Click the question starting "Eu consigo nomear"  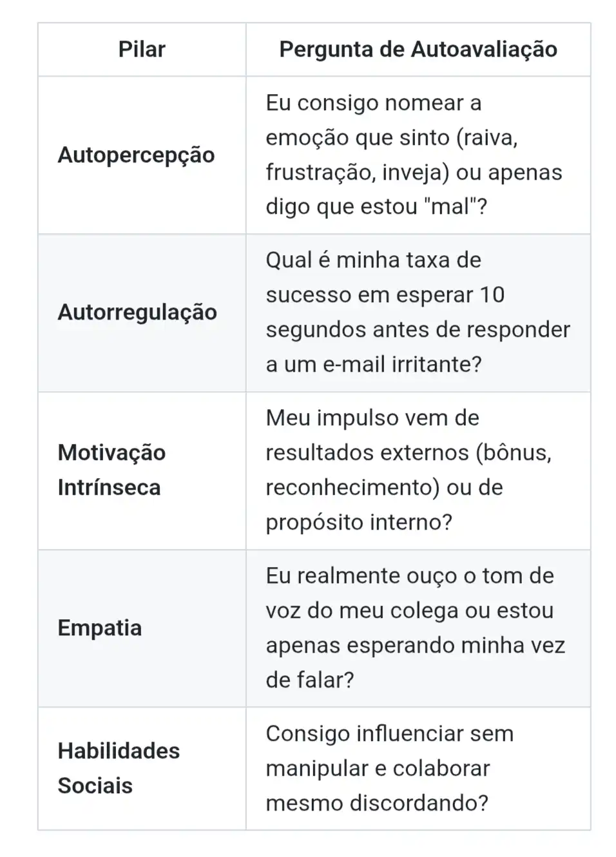414,155
